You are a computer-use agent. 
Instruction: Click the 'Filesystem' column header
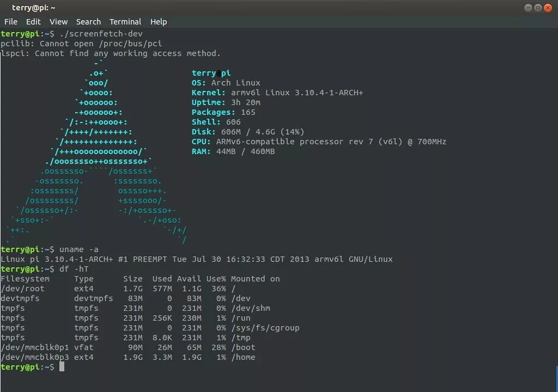pyautogui.click(x=25, y=279)
